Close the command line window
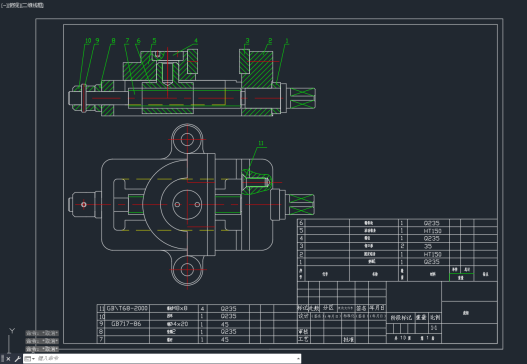Image resolution: width=527 pixels, height=364 pixels. pos(8,359)
